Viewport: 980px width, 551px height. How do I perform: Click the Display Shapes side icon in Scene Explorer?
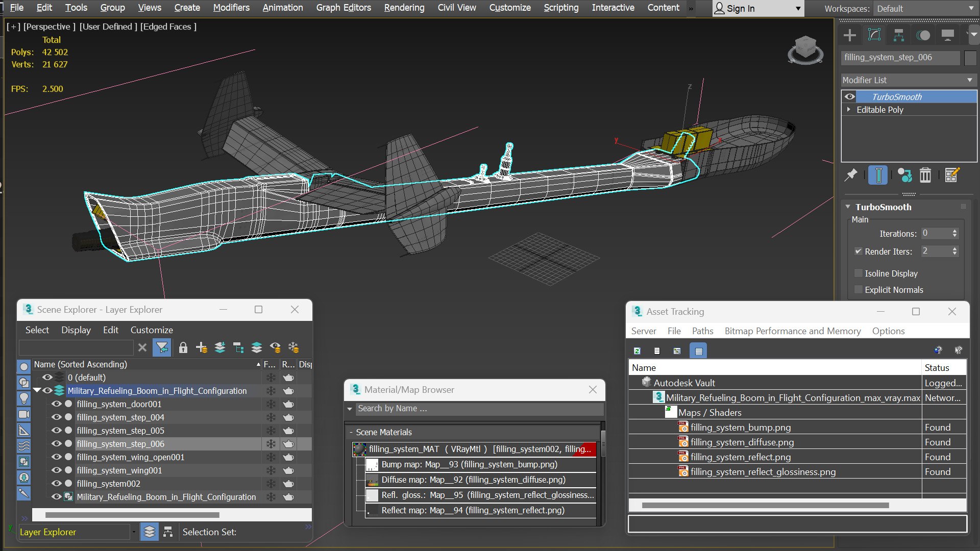(x=23, y=382)
